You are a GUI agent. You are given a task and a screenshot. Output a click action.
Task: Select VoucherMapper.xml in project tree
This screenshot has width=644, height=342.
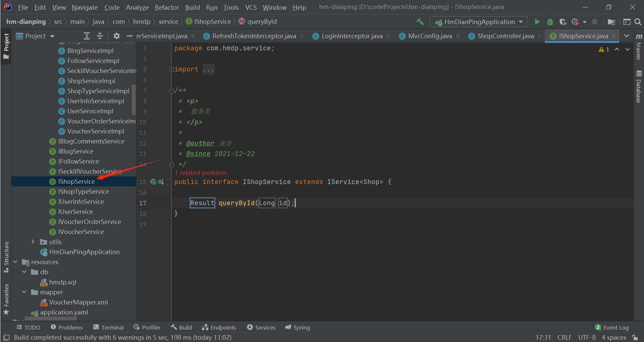point(78,302)
